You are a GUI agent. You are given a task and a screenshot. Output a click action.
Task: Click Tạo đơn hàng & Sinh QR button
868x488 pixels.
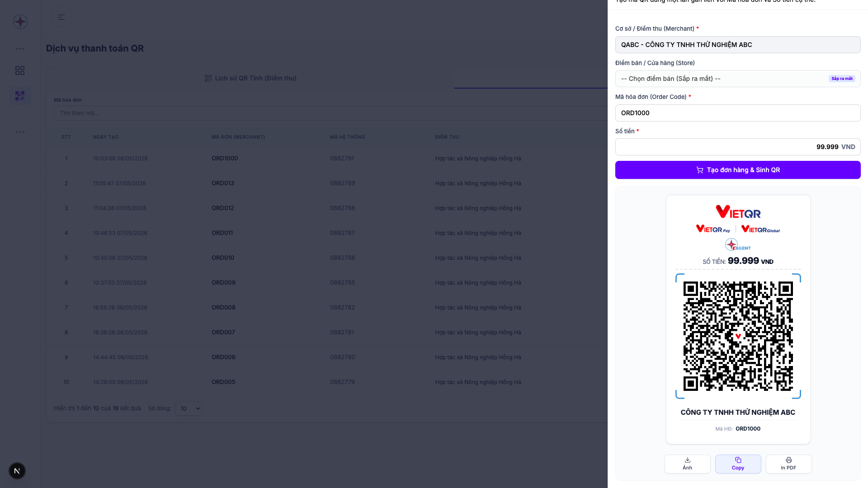pos(738,170)
